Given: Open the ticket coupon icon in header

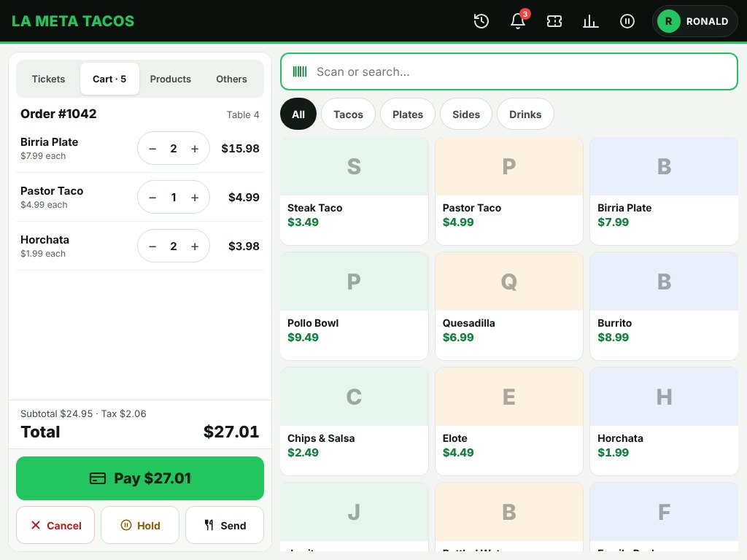Looking at the screenshot, I should click(x=554, y=21).
